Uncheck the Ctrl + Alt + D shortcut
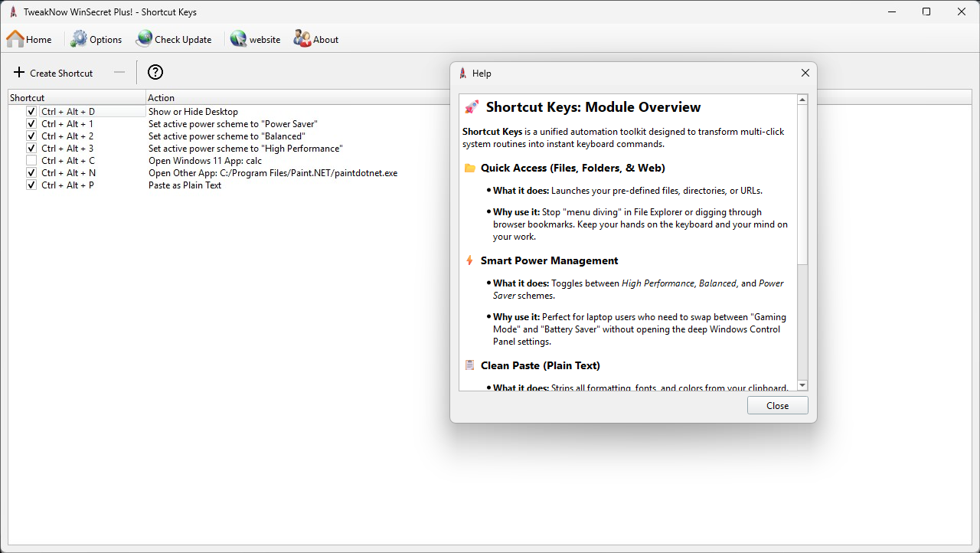Screen dimensions: 980x553 click(31, 112)
